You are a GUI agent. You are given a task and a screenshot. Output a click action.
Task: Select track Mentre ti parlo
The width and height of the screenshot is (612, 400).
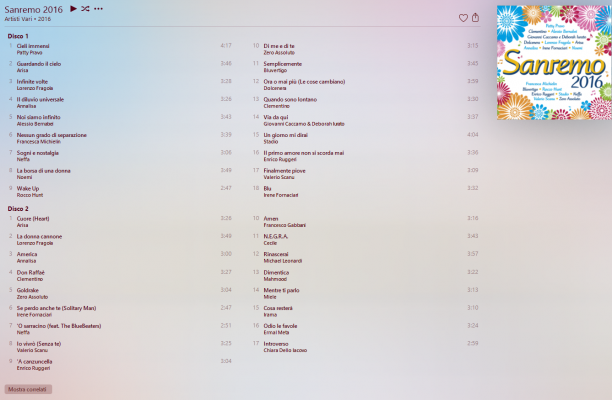281,290
